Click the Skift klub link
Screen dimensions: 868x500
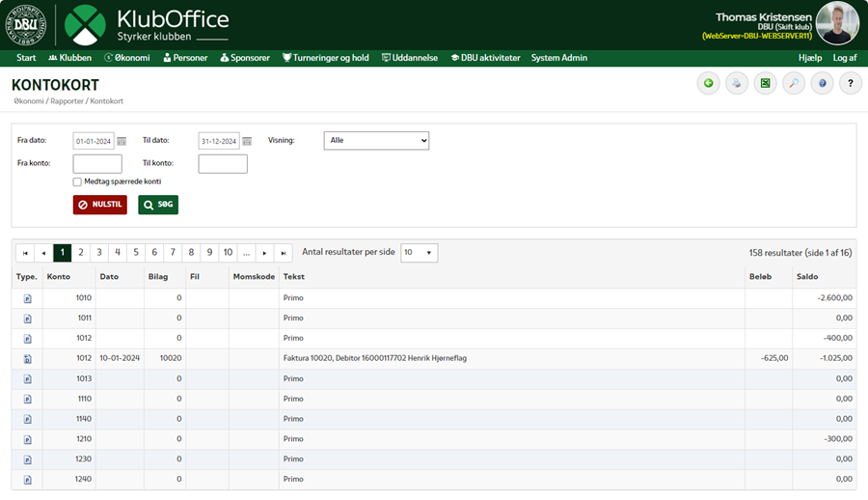tap(794, 27)
